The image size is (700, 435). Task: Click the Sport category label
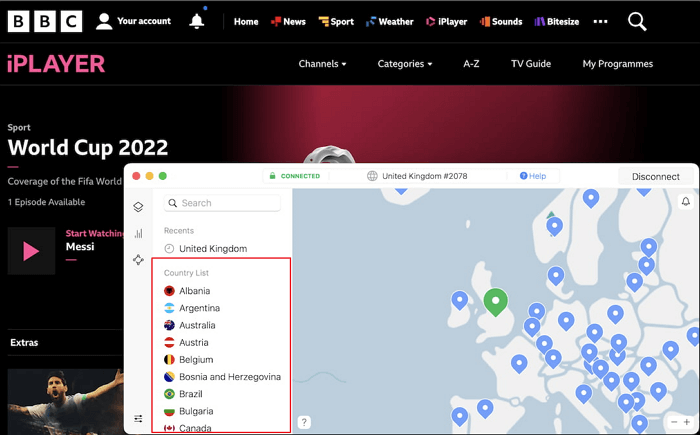(x=19, y=128)
